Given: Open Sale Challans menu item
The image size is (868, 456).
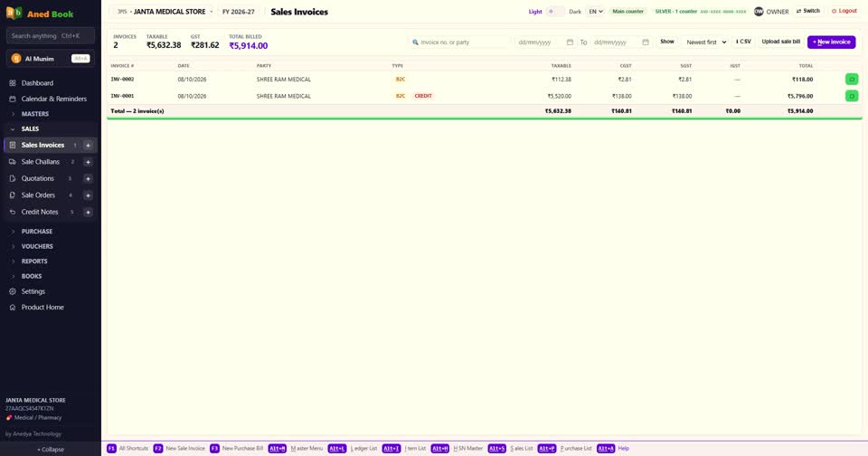Looking at the screenshot, I should click(x=41, y=162).
